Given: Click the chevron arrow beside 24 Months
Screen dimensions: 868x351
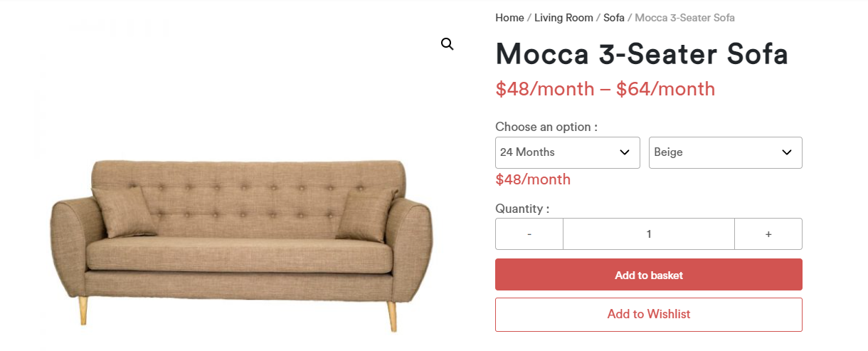Looking at the screenshot, I should click(625, 152).
